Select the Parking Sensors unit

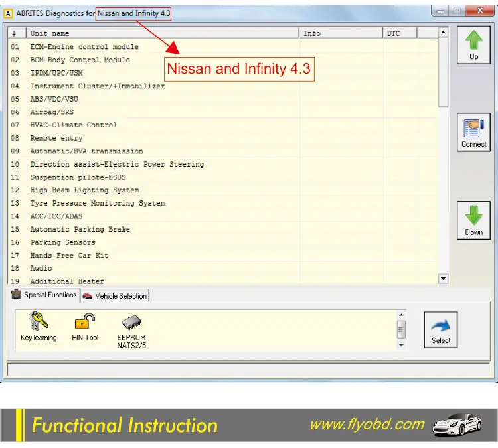[223, 242]
